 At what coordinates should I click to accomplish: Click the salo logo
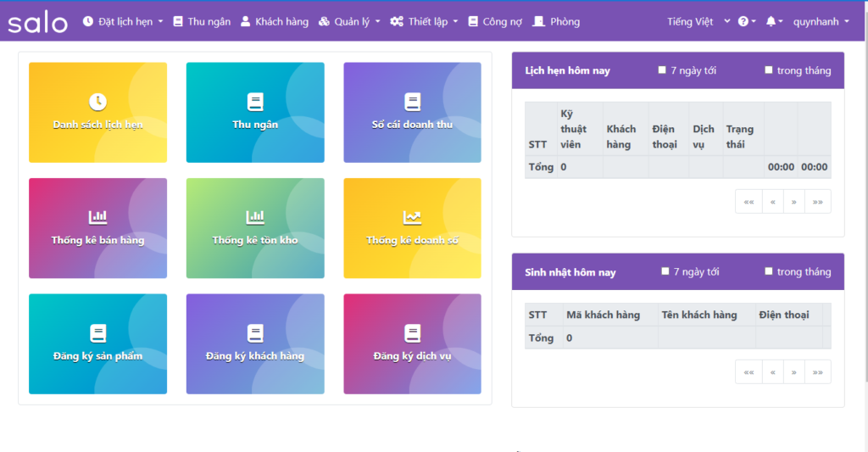pos(38,22)
